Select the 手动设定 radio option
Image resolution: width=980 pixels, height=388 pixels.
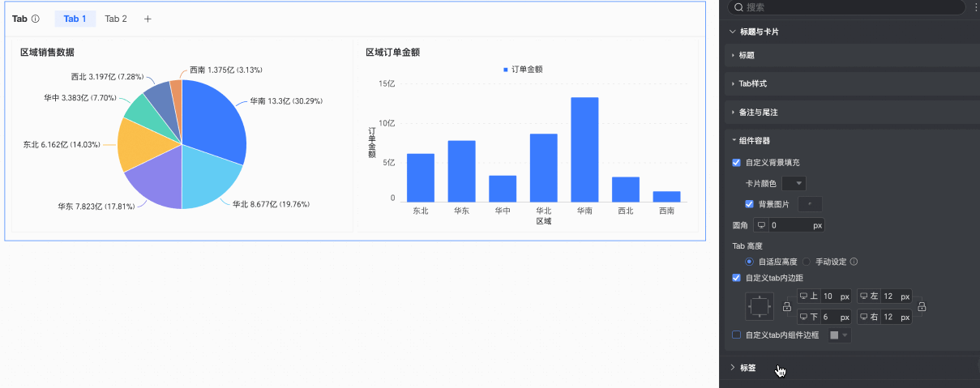[807, 262]
